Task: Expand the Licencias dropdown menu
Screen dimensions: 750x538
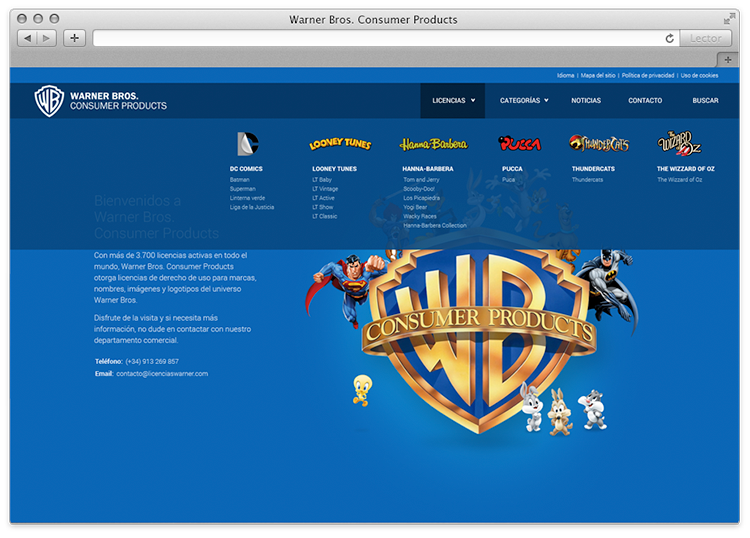Action: pyautogui.click(x=453, y=100)
